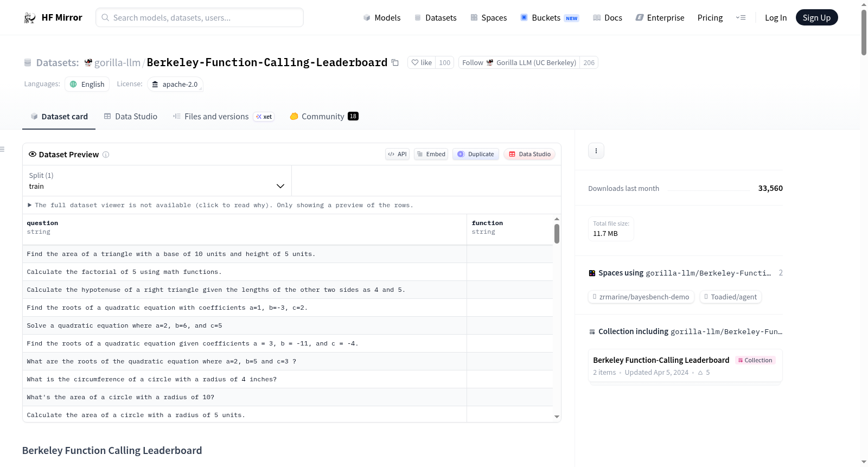The height and width of the screenshot is (467, 868).
Task: Click the Berkeley Function Calling Leaderboard heading
Action: tap(112, 451)
